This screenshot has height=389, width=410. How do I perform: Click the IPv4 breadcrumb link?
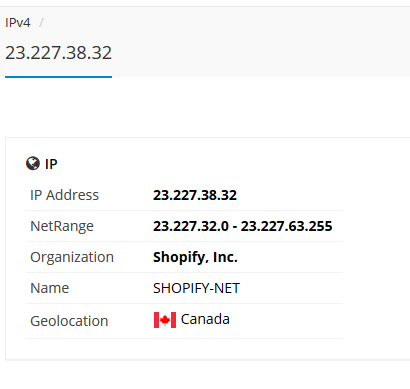pyautogui.click(x=18, y=23)
